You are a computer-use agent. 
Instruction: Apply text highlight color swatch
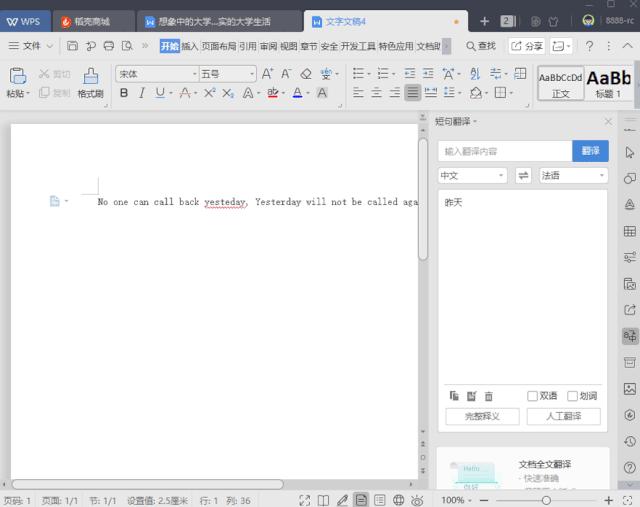pyautogui.click(x=273, y=93)
